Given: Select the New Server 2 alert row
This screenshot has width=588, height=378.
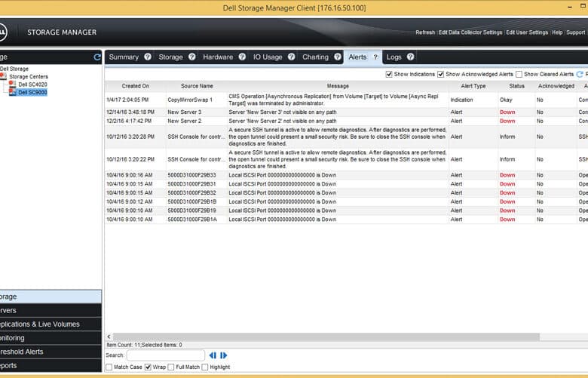Looking at the screenshot, I should coord(346,121).
